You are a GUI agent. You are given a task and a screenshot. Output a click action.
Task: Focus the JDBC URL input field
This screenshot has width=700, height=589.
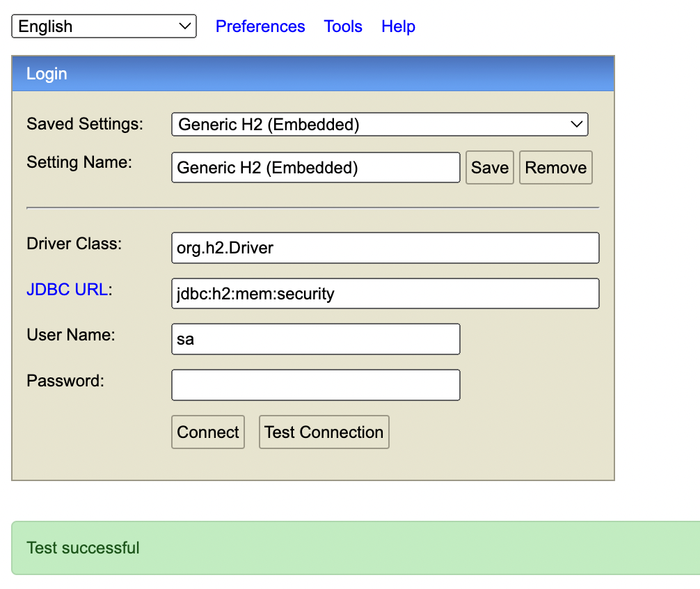click(385, 294)
